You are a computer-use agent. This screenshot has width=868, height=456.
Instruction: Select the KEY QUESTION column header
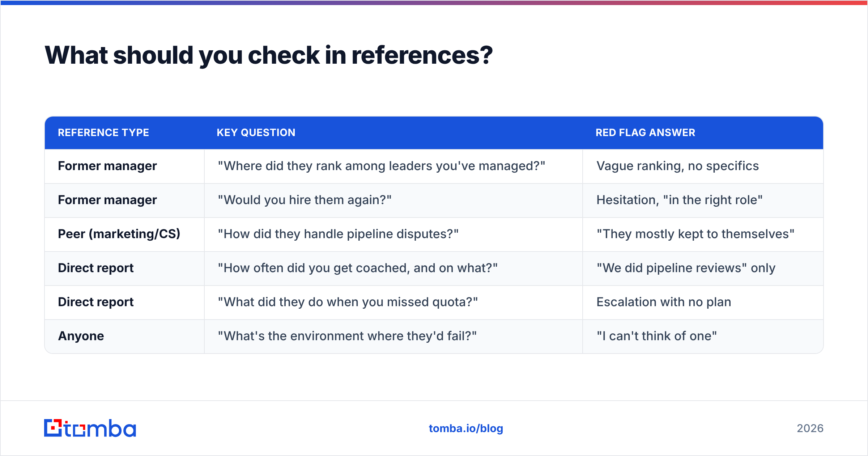tap(256, 132)
